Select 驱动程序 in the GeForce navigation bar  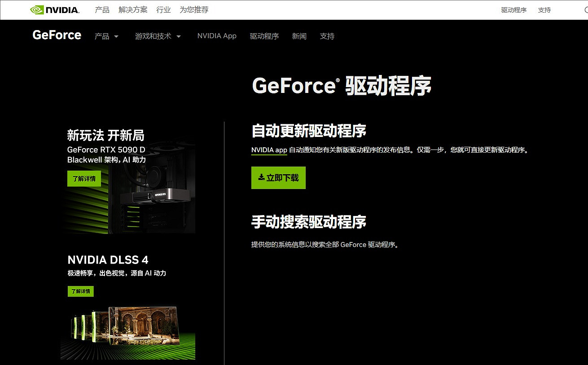(x=264, y=36)
